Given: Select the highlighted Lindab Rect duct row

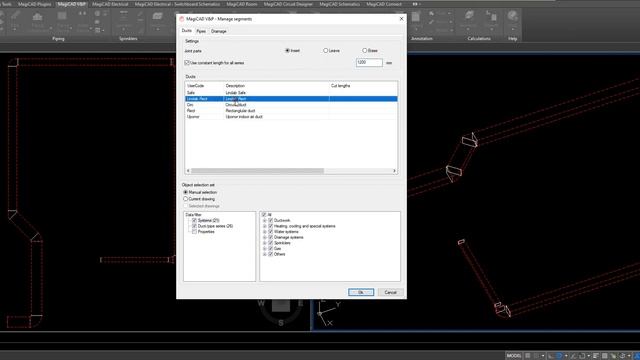Looking at the screenshot, I should [x=291, y=99].
